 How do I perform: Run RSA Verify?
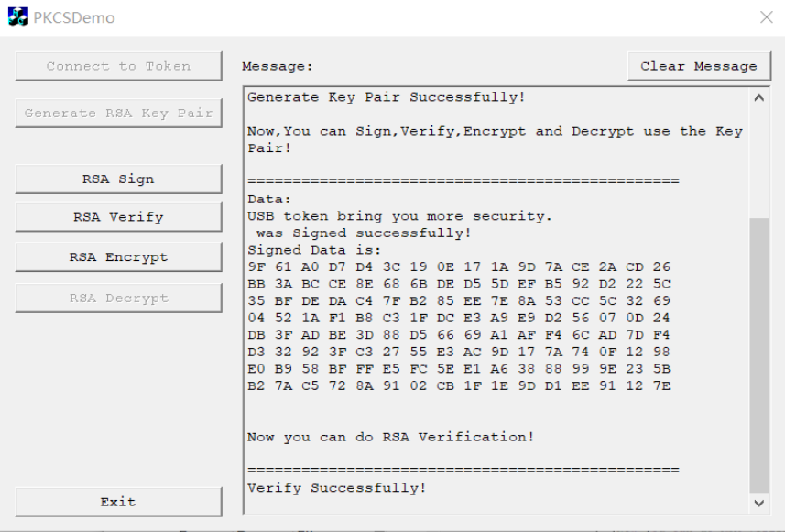pyautogui.click(x=119, y=217)
